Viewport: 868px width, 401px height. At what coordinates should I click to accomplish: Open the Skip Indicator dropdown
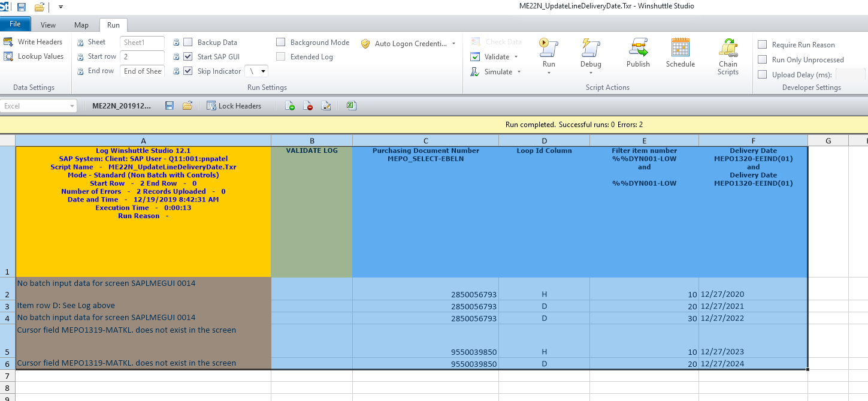point(264,71)
